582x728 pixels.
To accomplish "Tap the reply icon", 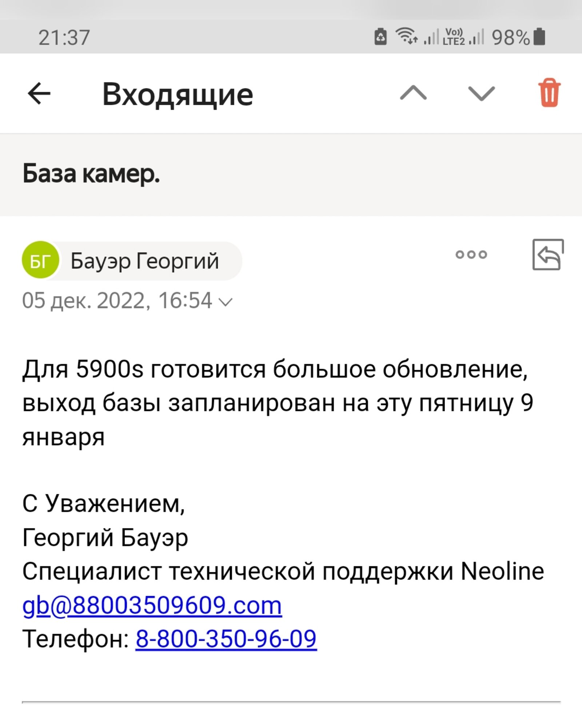I will coord(548,255).
